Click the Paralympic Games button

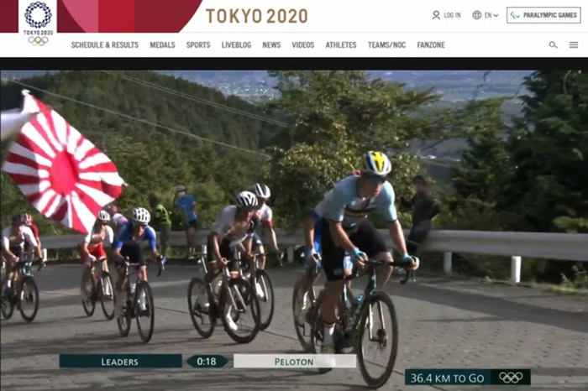543,15
